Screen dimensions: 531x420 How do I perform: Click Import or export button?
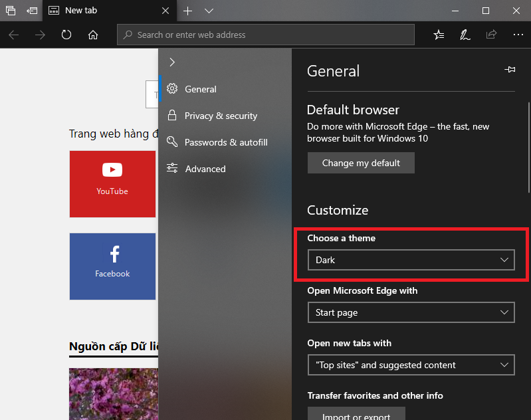coord(356,414)
